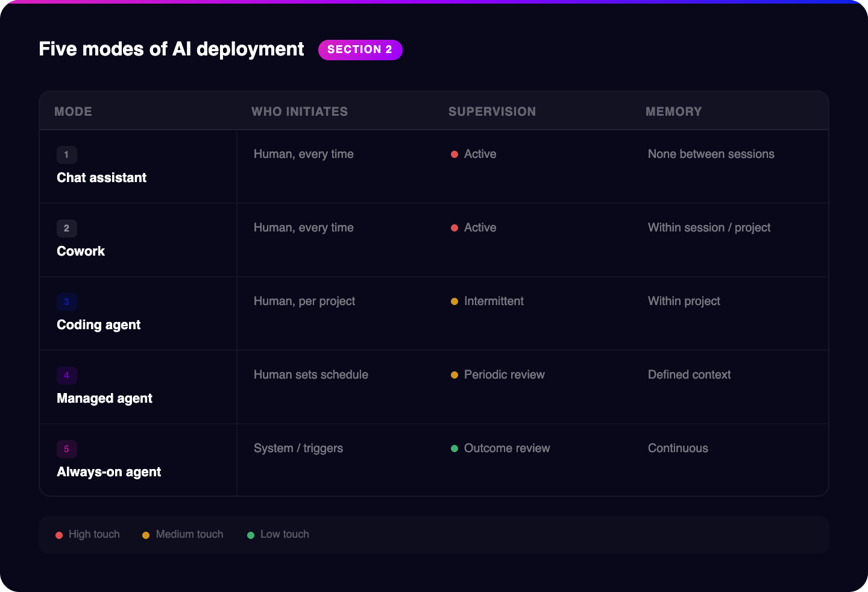Click the 'Low touch' legend label
The width and height of the screenshot is (868, 592).
pos(285,535)
